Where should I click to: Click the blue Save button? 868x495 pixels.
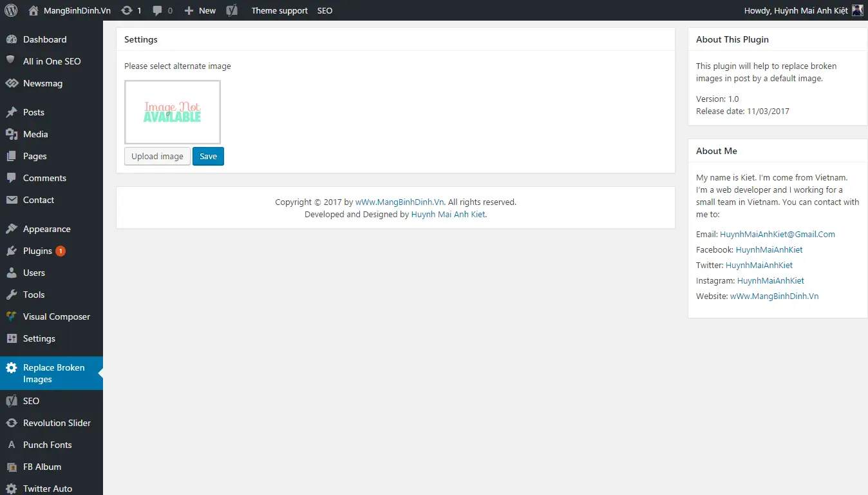coord(208,156)
